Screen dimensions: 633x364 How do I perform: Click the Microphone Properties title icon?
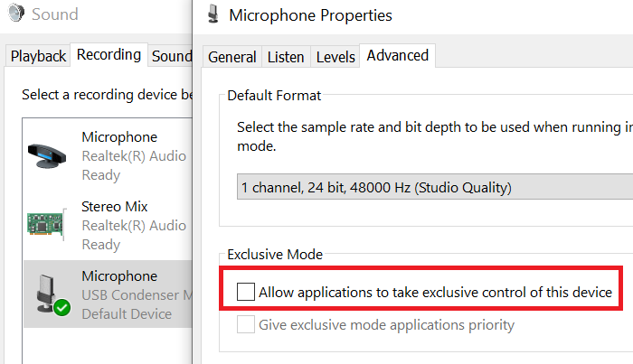(x=213, y=14)
